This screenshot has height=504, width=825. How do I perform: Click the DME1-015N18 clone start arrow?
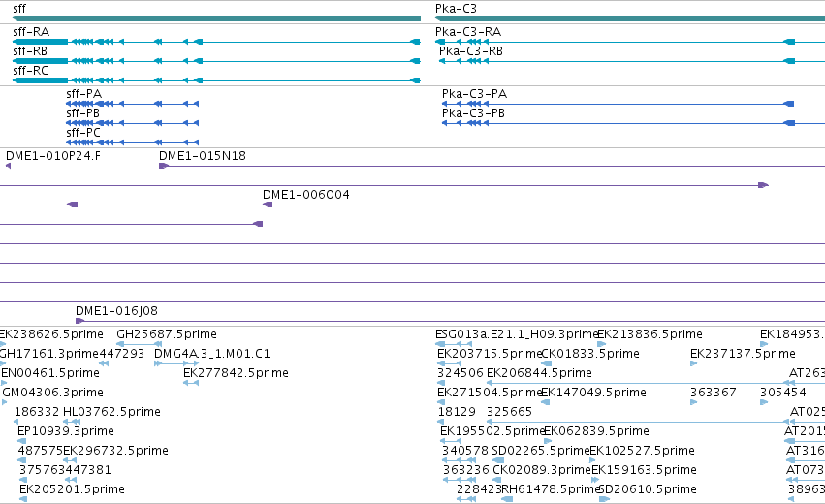[x=164, y=166]
